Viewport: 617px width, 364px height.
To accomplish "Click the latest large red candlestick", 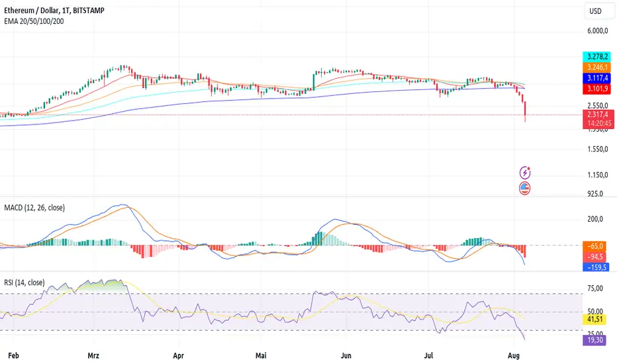I will 525,110.
